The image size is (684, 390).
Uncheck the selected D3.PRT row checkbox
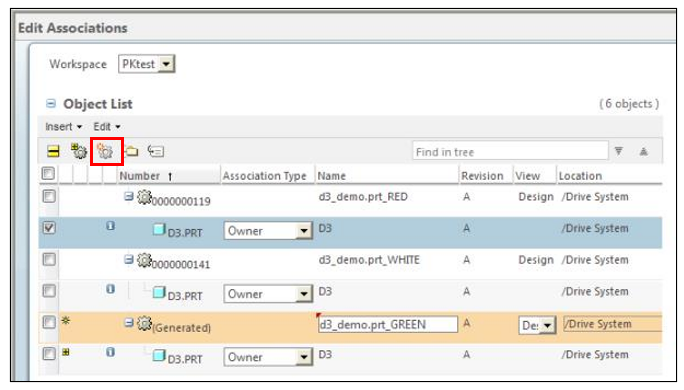coord(49,228)
